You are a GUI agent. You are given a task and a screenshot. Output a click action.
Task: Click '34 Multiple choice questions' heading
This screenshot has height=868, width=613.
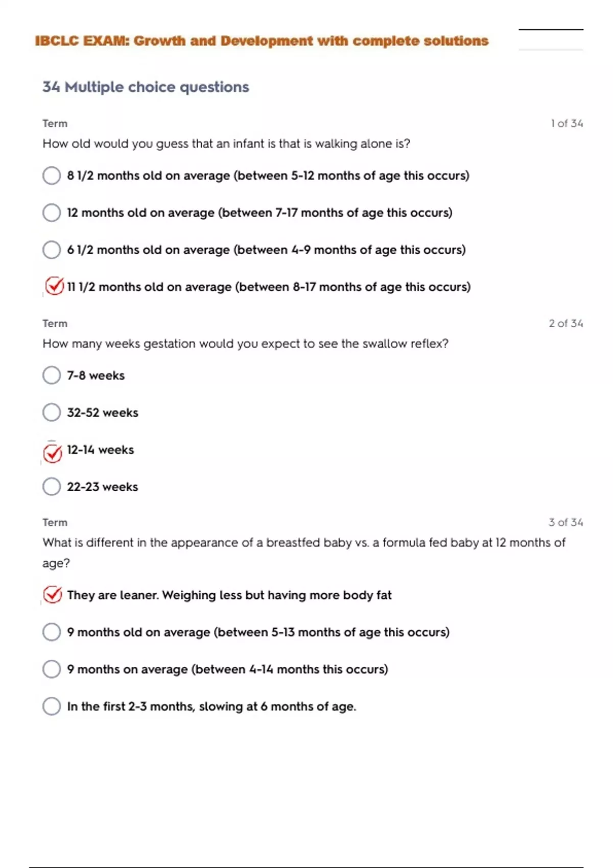pyautogui.click(x=146, y=87)
